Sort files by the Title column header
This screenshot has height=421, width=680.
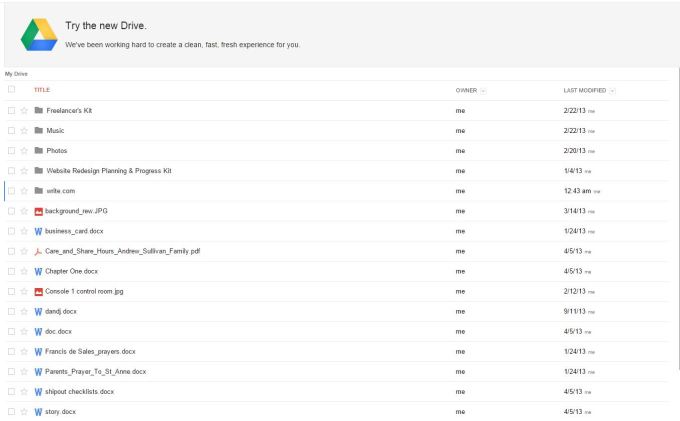[42, 90]
